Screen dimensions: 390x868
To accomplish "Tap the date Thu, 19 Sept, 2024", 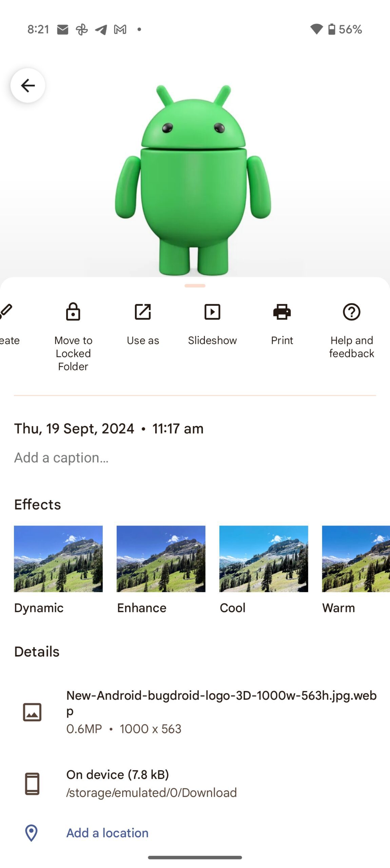I will pyautogui.click(x=74, y=429).
